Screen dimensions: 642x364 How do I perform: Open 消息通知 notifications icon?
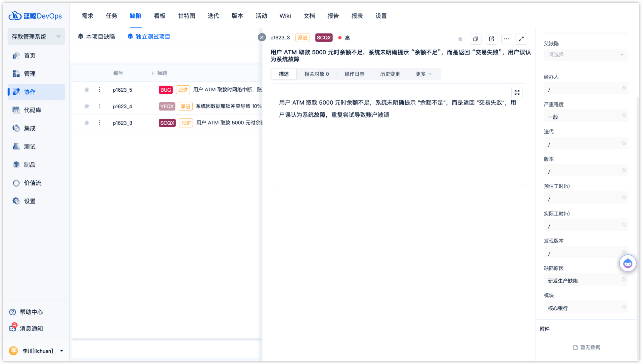[13, 328]
